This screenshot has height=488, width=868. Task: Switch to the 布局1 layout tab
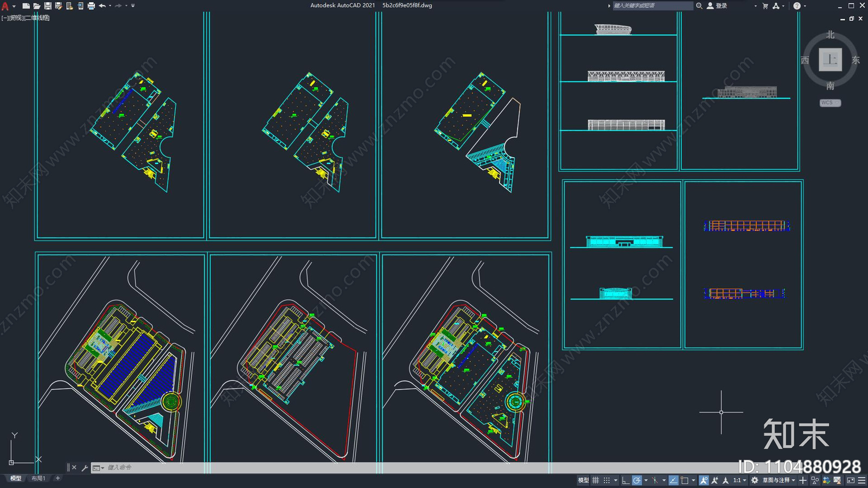[38, 478]
